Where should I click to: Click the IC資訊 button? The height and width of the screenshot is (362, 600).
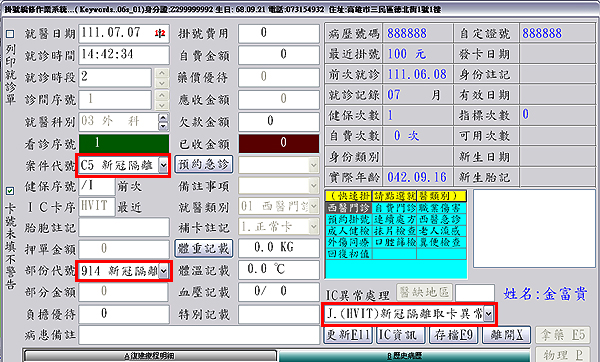coord(401,335)
